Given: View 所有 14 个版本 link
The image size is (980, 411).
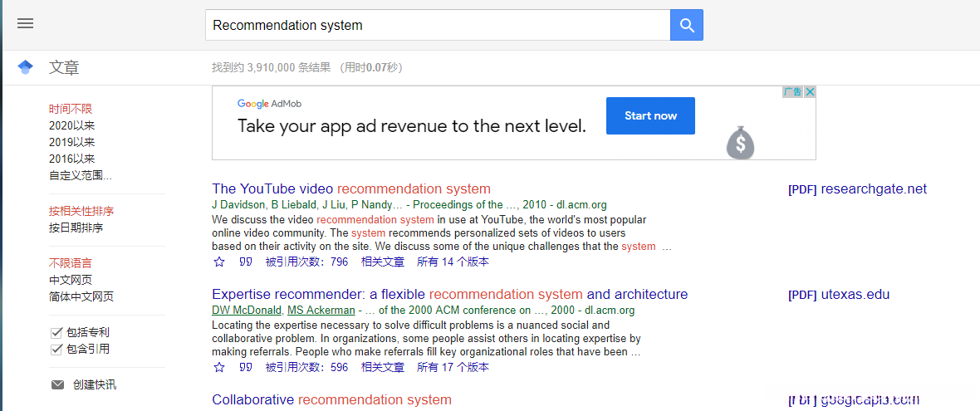Looking at the screenshot, I should (x=453, y=262).
